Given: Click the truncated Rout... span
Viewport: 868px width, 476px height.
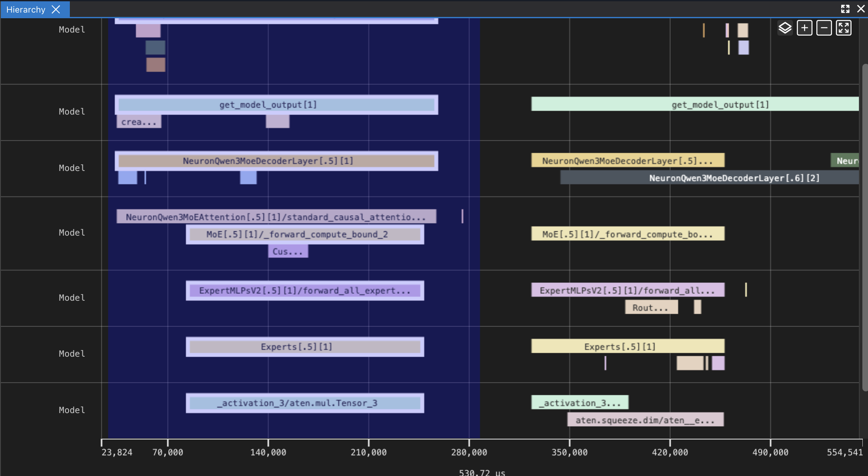Looking at the screenshot, I should [651, 307].
